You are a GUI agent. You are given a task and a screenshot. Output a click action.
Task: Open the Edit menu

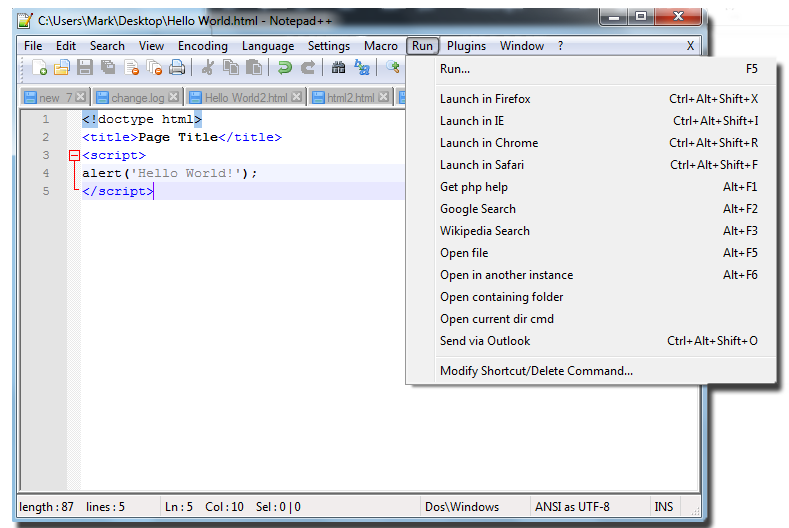[66, 46]
